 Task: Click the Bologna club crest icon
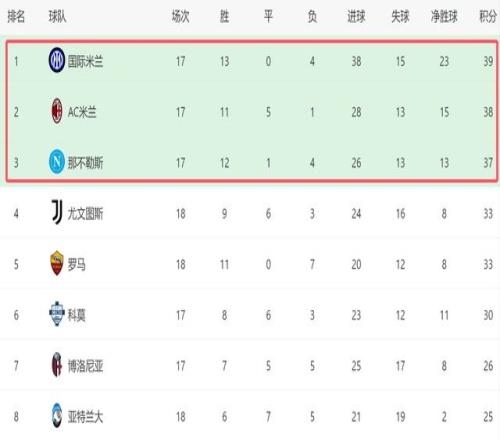tap(57, 365)
